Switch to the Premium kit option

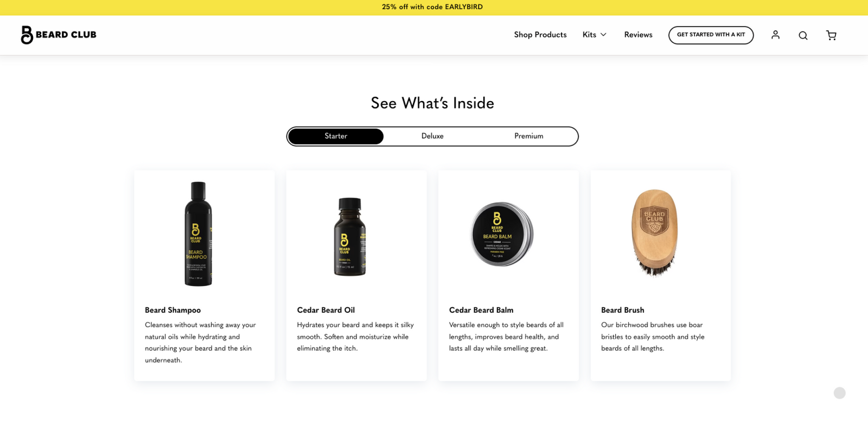tap(529, 136)
